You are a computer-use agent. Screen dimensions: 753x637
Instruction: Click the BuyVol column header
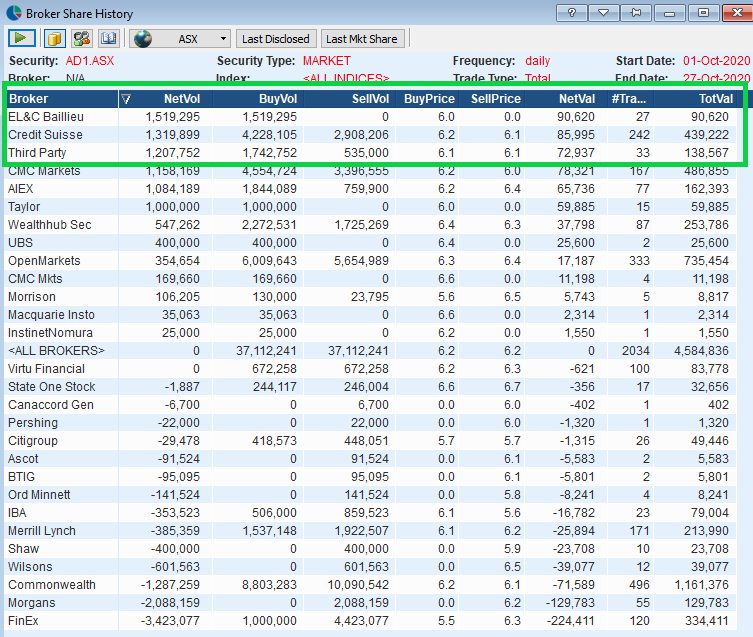point(257,99)
